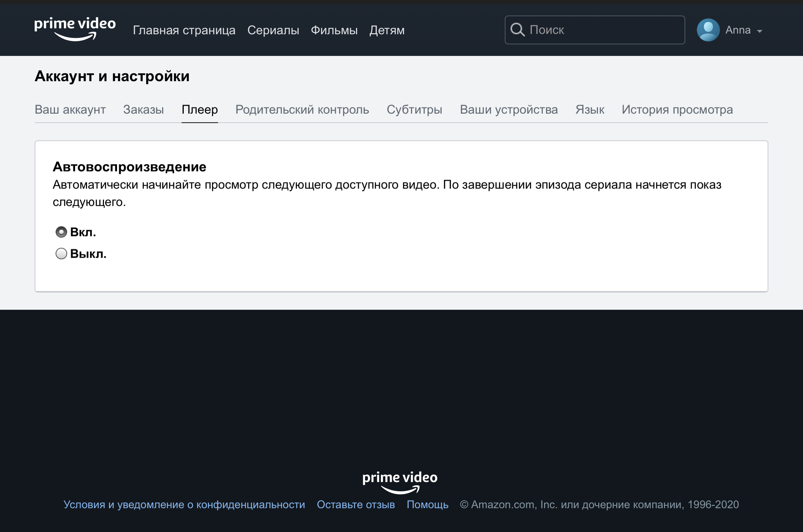Screen dimensions: 803x532
Task: Go to Сериалы in navigation
Action: [x=273, y=30]
